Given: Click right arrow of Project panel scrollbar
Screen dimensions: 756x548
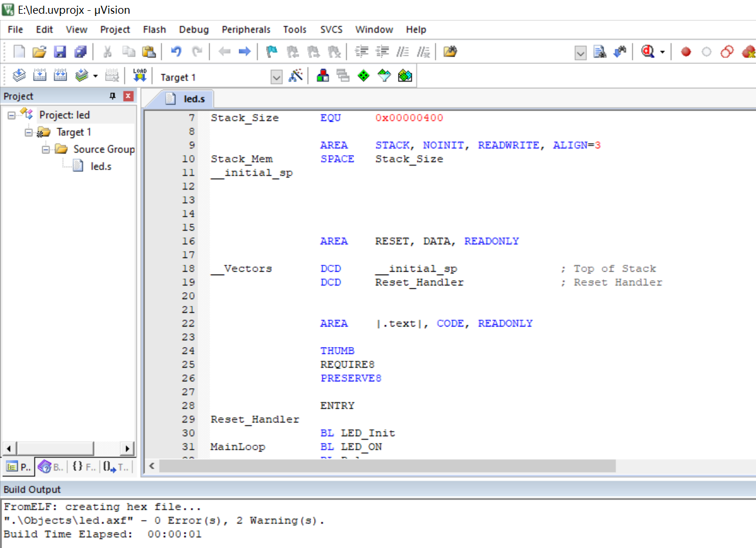Looking at the screenshot, I should pos(128,449).
